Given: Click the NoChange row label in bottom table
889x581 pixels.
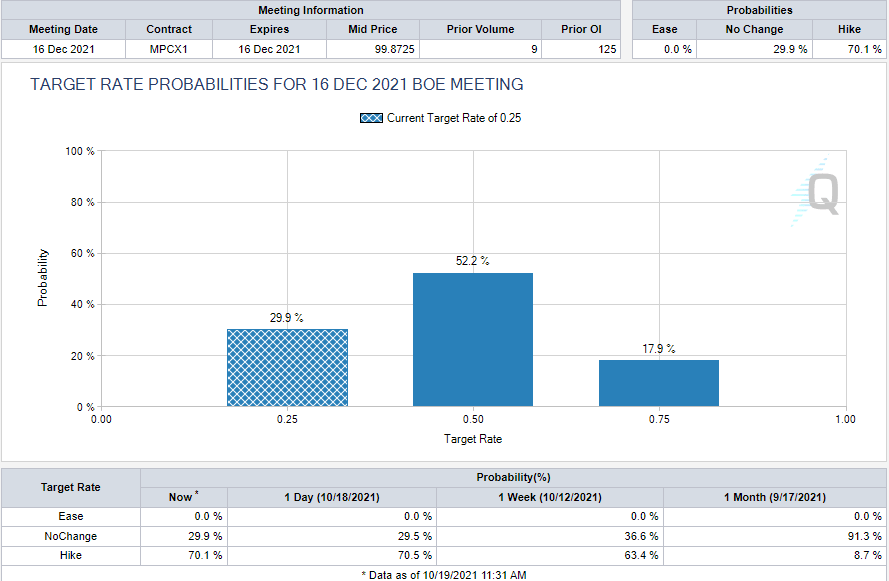Looking at the screenshot, I should click(x=71, y=536).
